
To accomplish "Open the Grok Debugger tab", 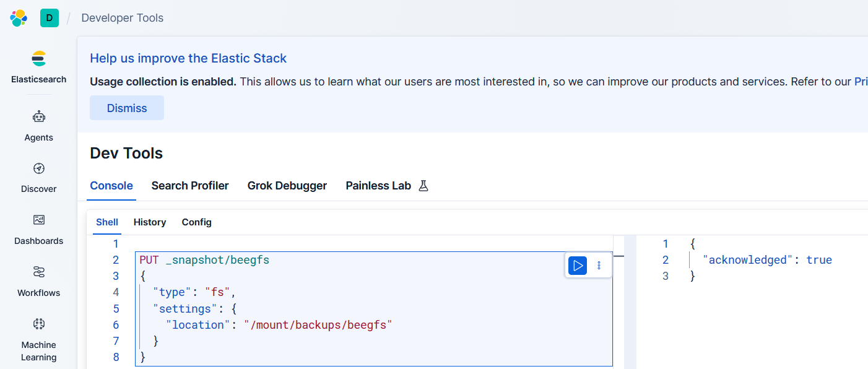I will (x=287, y=186).
